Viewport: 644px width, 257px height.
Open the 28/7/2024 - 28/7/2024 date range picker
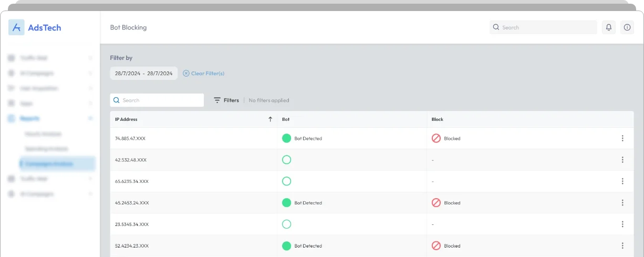(144, 74)
